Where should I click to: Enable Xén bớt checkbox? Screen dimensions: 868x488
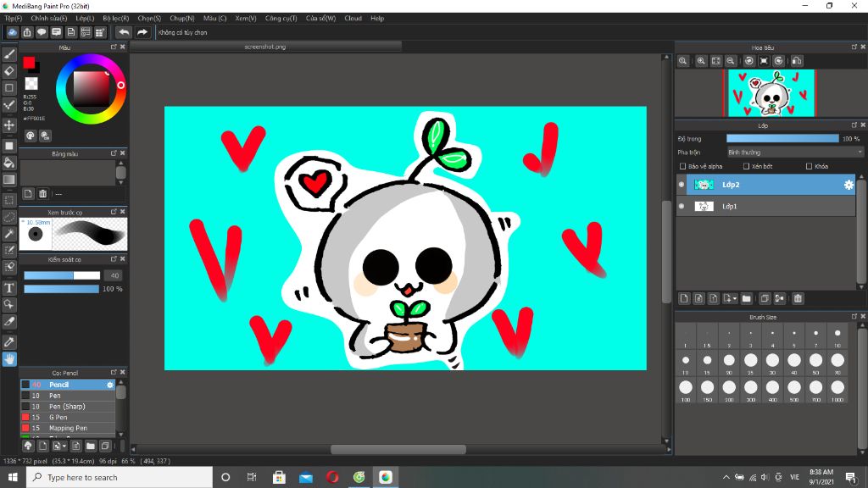pos(746,166)
